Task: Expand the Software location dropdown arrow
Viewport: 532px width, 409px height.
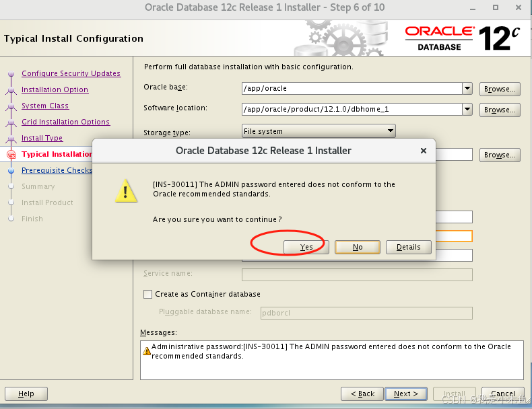Action: click(467, 109)
